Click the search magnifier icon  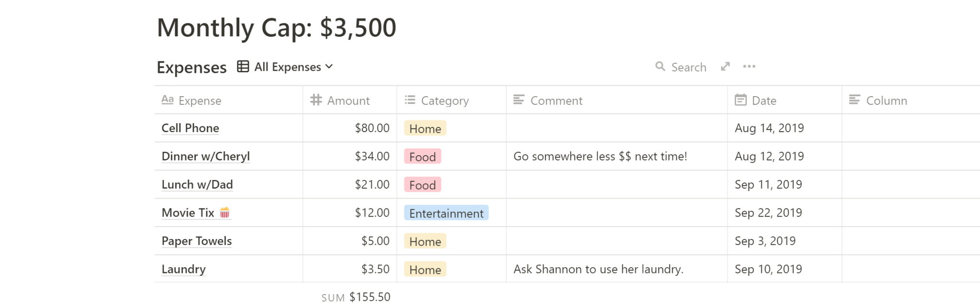point(660,67)
